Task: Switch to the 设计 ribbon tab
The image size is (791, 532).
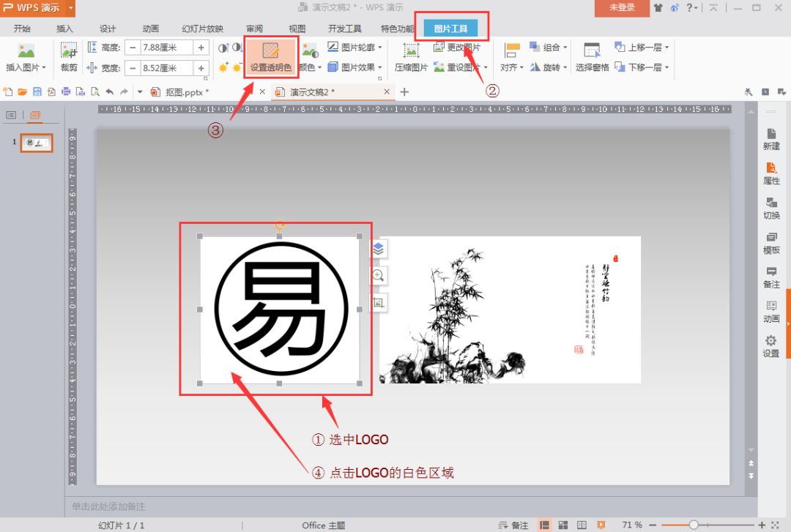Action: [108, 29]
